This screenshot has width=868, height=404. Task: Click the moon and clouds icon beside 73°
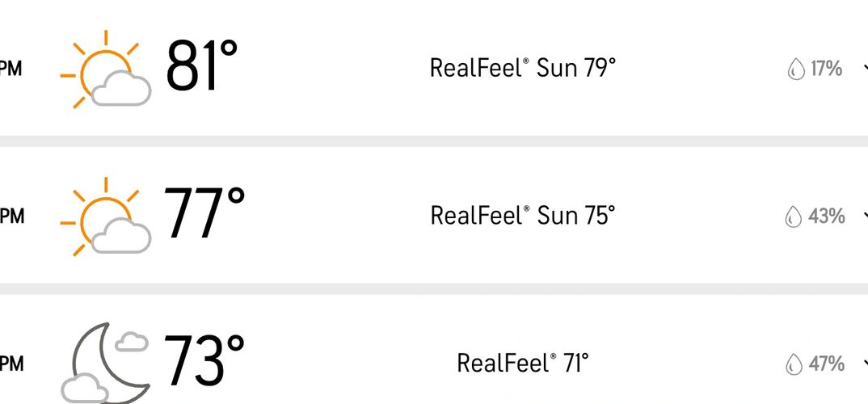pos(105,363)
